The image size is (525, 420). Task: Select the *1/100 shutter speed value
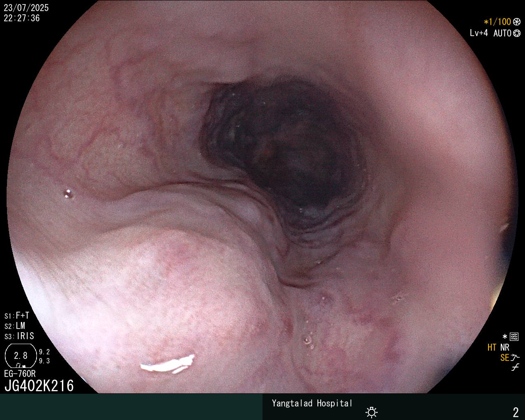tap(498, 22)
